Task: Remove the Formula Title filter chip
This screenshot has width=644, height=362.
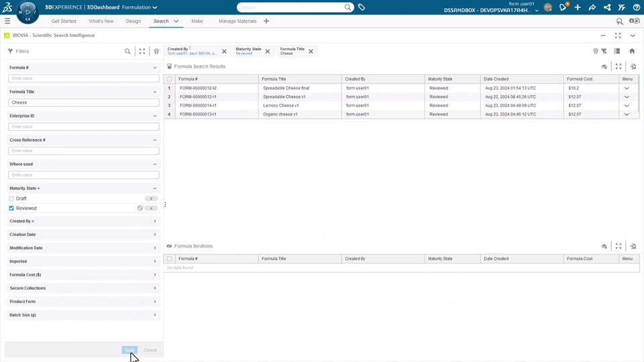Action: click(x=311, y=52)
